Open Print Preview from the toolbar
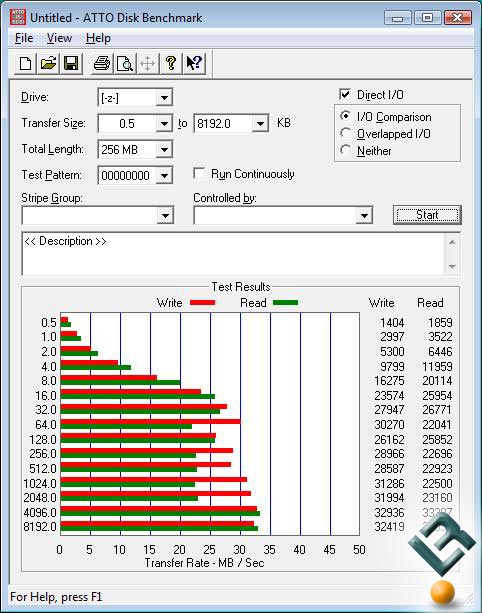Image resolution: width=482 pixels, height=613 pixels. click(x=125, y=63)
